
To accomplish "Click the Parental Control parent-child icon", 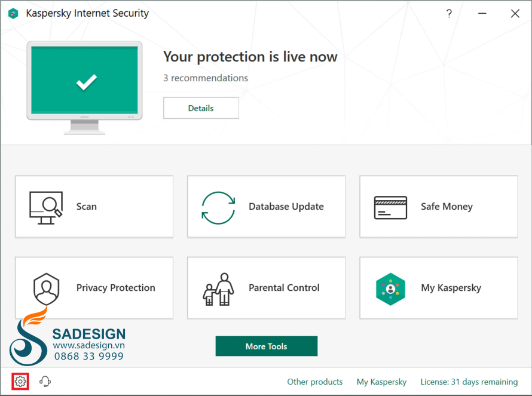I will point(219,289).
